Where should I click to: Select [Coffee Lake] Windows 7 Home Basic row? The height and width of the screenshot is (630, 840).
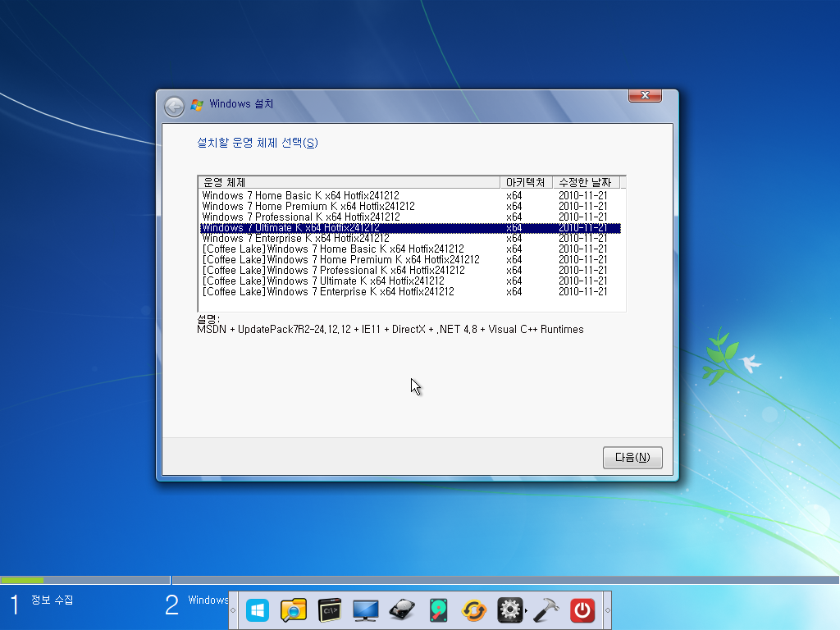pos(410,249)
